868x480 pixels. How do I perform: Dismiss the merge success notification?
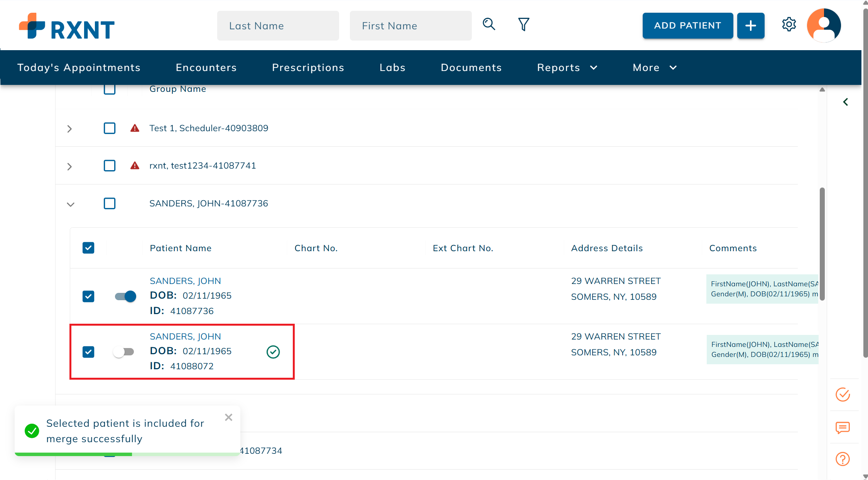coord(228,417)
